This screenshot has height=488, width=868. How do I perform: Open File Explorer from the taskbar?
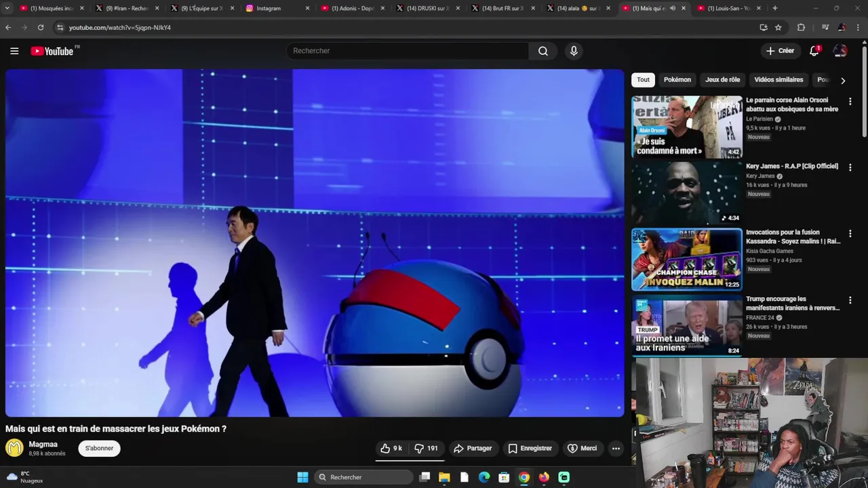(x=444, y=477)
